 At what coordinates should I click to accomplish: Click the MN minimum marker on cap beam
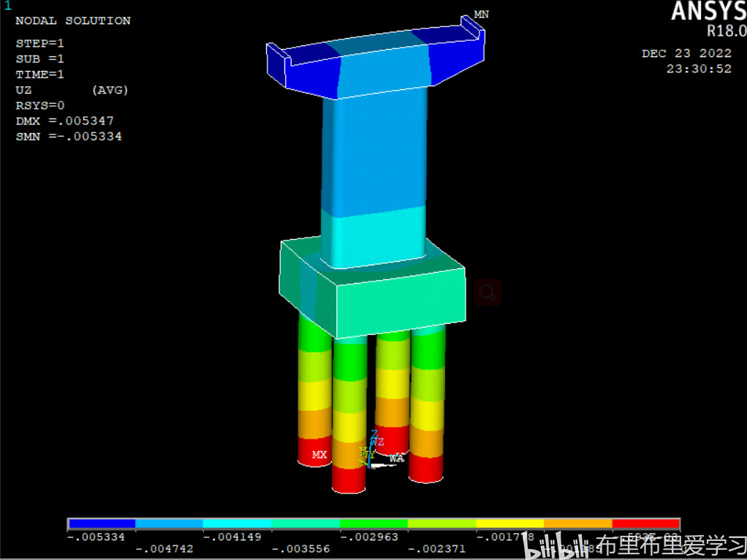point(481,15)
